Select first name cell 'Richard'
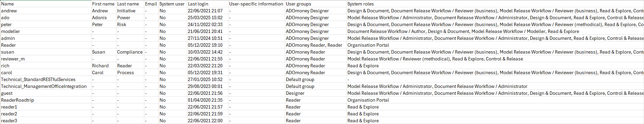The height and width of the screenshot is (124, 644). click(x=104, y=66)
